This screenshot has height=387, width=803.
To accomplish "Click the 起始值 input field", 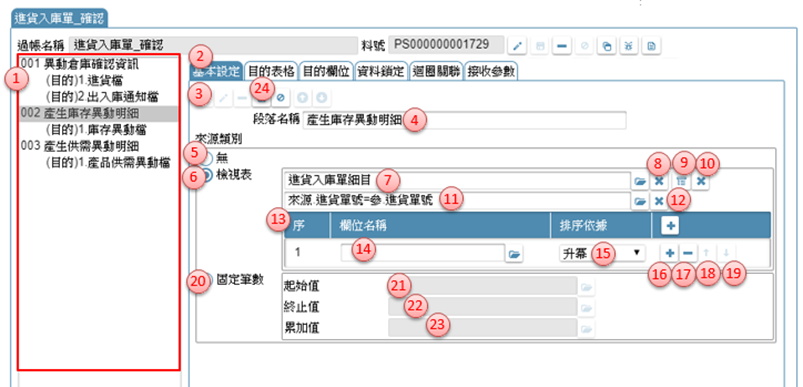I will coord(483,287).
